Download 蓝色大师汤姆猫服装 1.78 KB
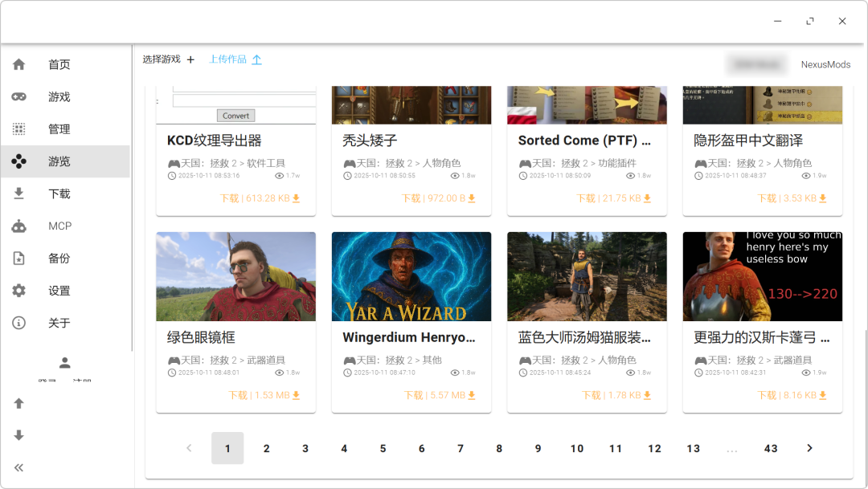The image size is (868, 489). click(616, 395)
